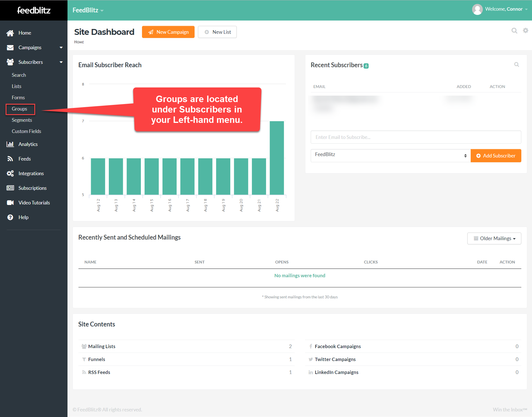532x417 pixels.
Task: Click the DATE column header
Action: (482, 262)
